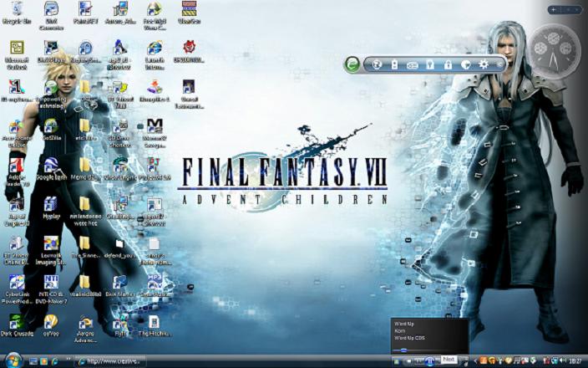
Task: Open the Google Earth desktop icon
Action: tap(51, 169)
